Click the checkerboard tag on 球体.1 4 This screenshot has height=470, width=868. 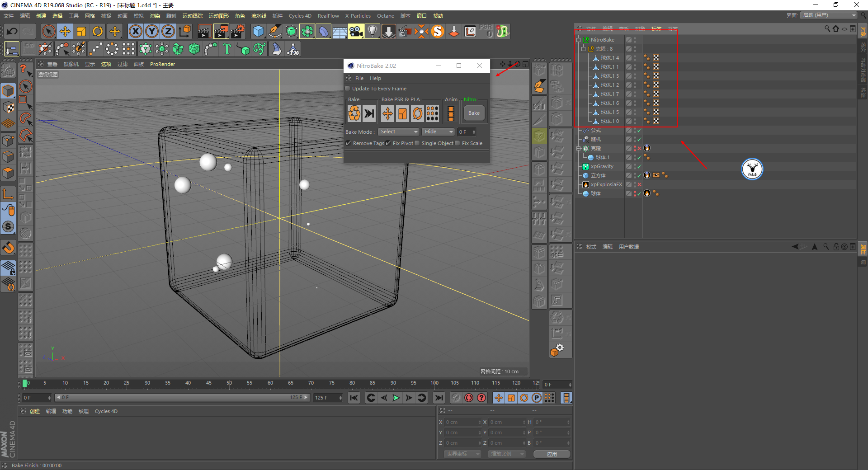click(656, 58)
